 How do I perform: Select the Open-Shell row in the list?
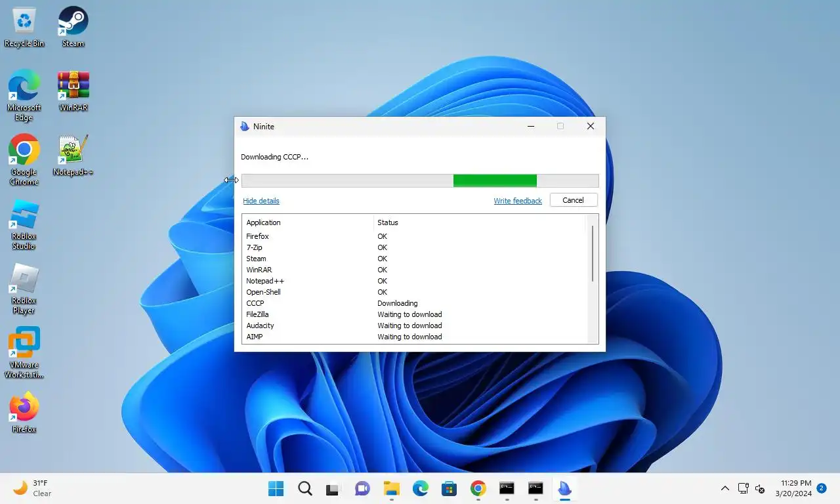click(x=414, y=292)
